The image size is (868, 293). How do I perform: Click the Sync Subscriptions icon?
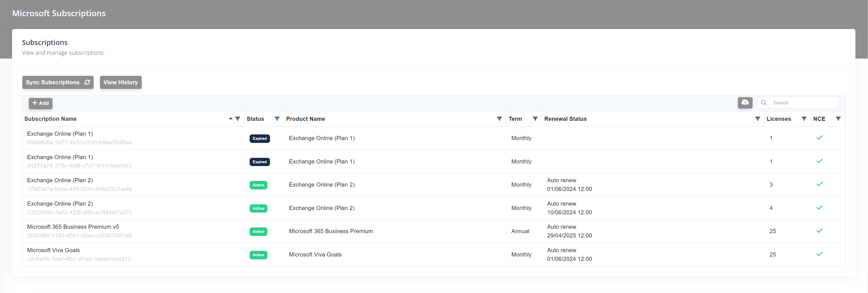(x=87, y=82)
